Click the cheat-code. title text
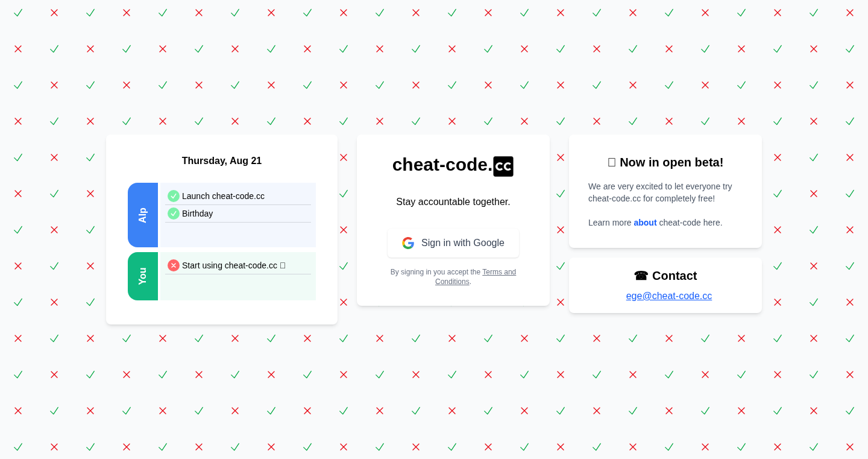 click(442, 165)
